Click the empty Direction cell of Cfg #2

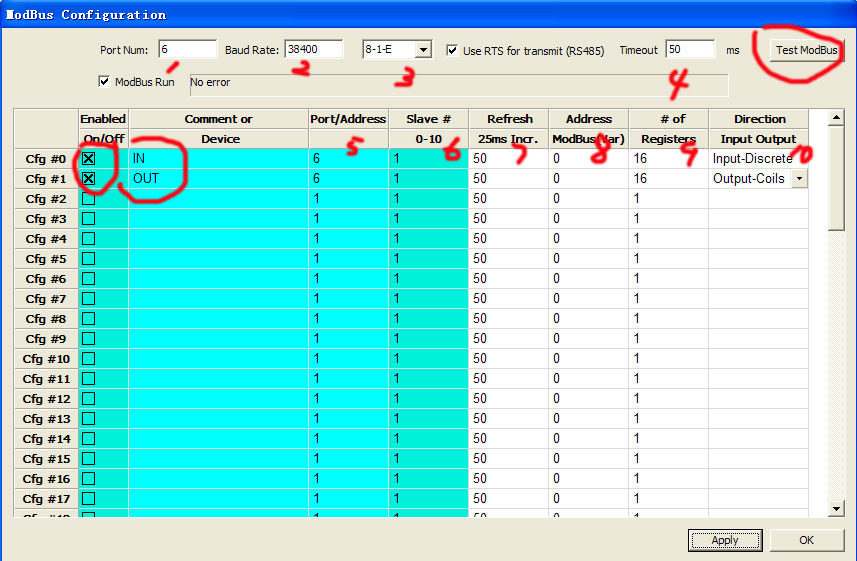(x=758, y=198)
